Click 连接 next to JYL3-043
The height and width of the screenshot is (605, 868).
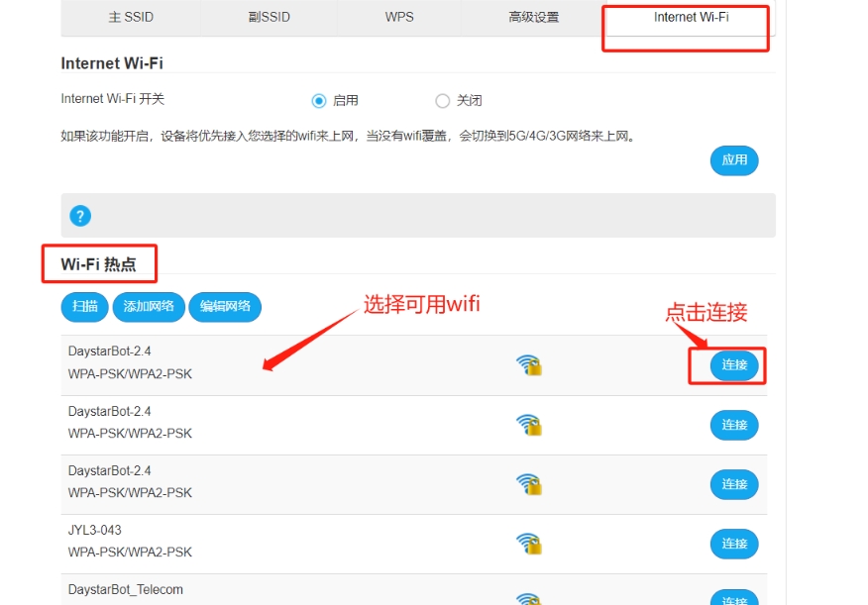point(734,544)
